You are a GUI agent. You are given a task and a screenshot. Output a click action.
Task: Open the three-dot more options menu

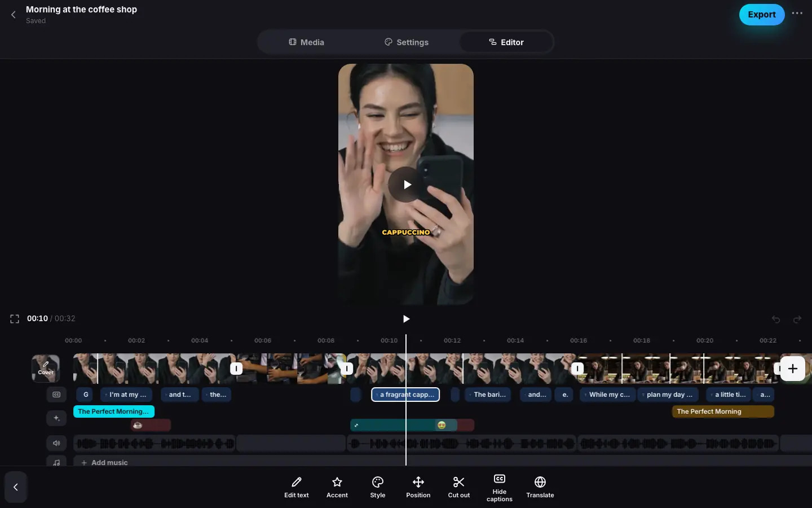pyautogui.click(x=797, y=14)
